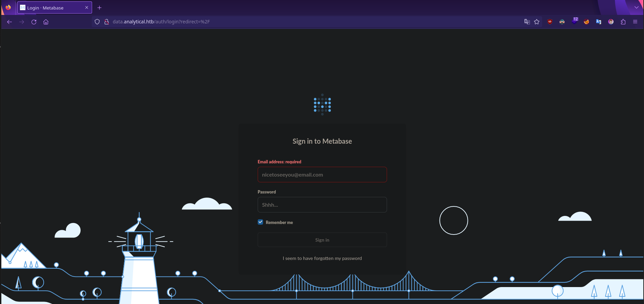
Task: Click the Reload page button
Action: [34, 22]
